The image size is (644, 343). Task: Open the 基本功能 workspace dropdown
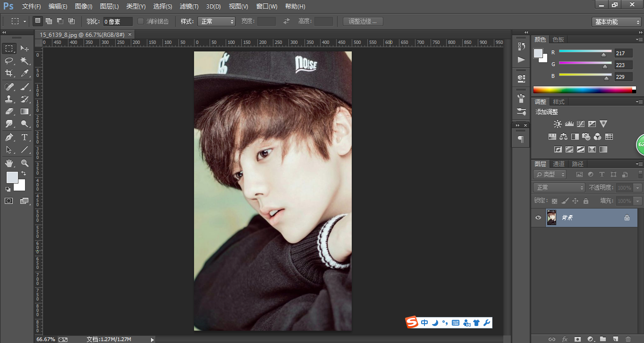pos(617,22)
